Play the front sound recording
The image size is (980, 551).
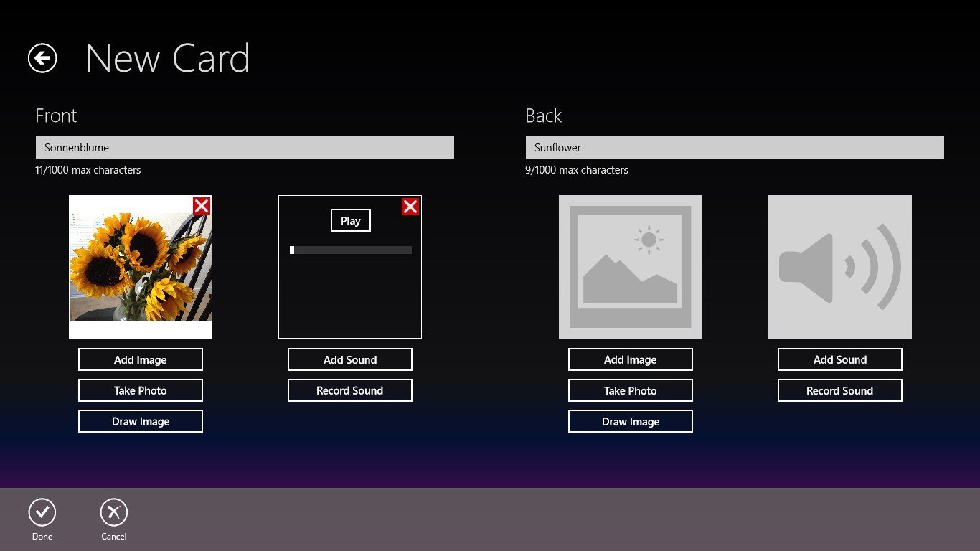[x=350, y=220]
